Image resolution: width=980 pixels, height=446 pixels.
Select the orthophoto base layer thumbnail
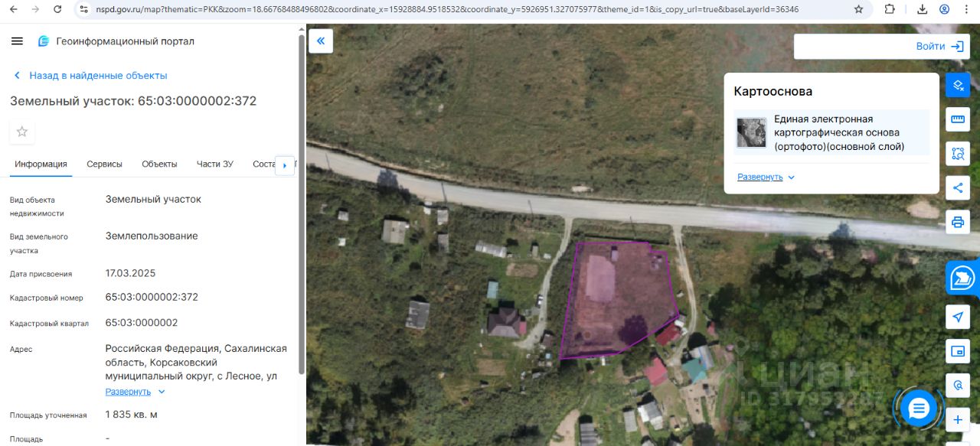[x=752, y=132]
